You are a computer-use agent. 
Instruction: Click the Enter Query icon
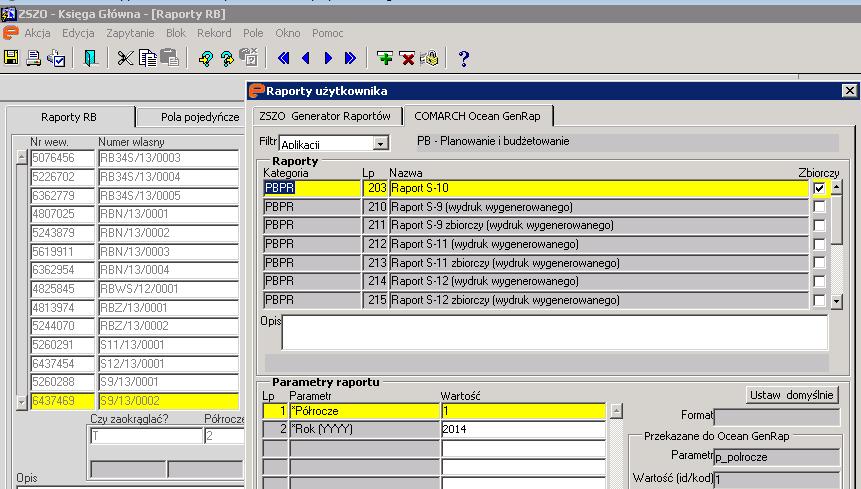click(206, 58)
